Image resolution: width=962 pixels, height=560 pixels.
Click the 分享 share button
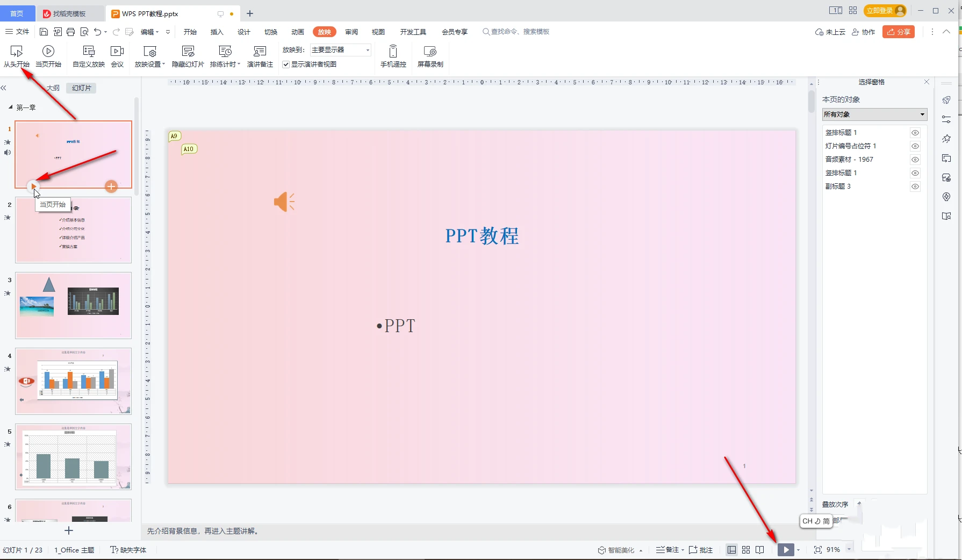[899, 32]
